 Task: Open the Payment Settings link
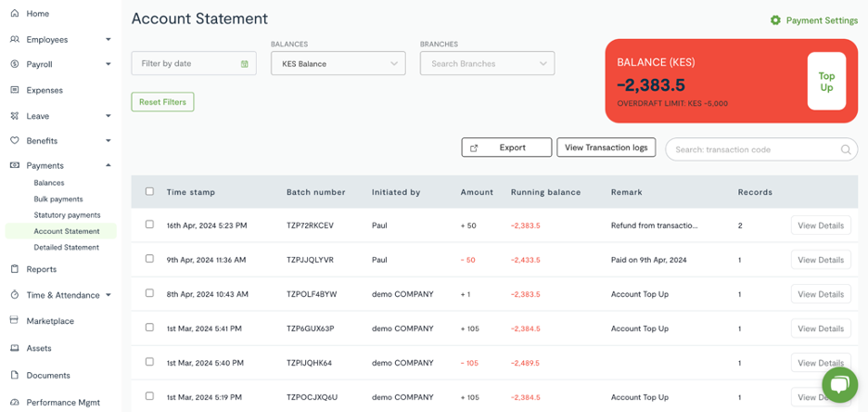[822, 20]
